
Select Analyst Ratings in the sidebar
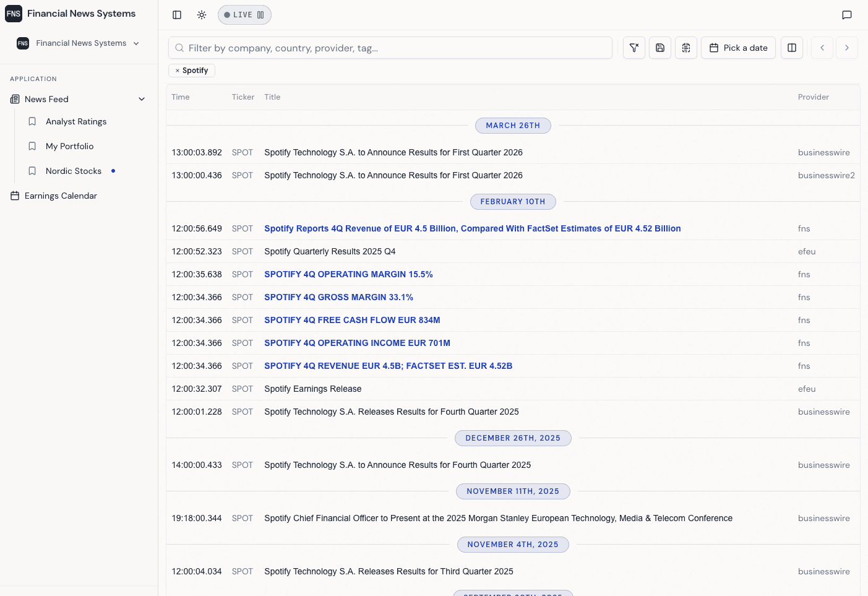pos(76,121)
